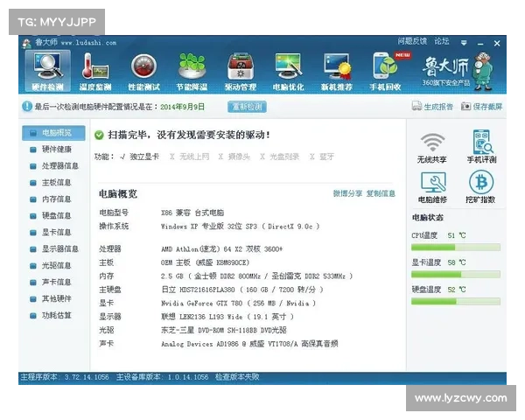Select 电脑概览 in the sidebar

pos(53,133)
